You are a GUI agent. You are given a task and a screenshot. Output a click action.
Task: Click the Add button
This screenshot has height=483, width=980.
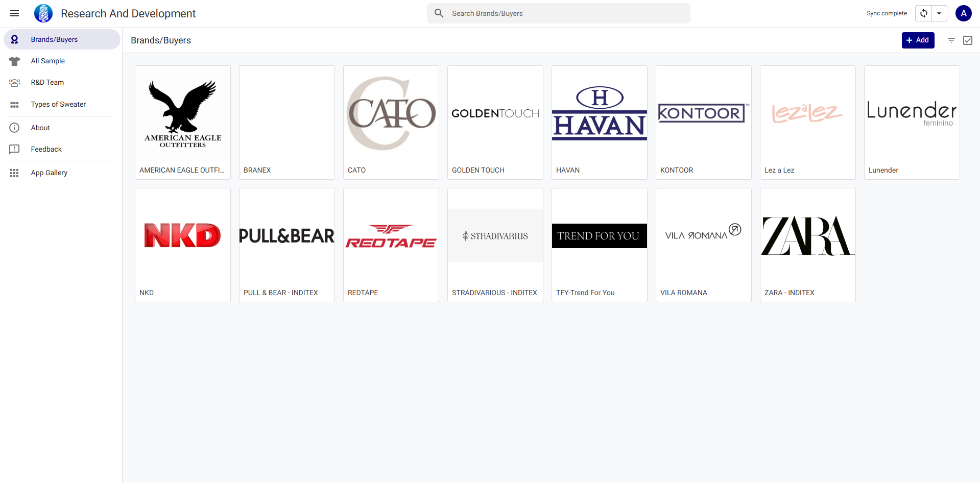pos(918,40)
